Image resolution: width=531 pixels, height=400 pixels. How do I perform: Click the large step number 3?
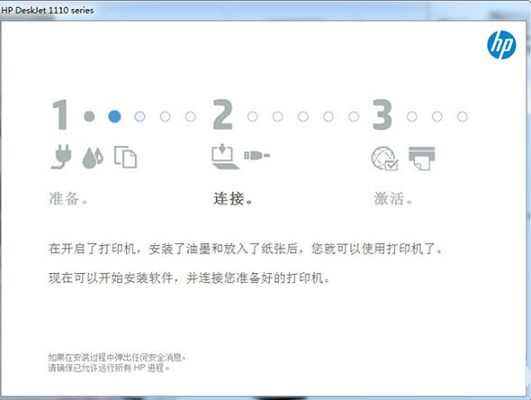pyautogui.click(x=382, y=114)
